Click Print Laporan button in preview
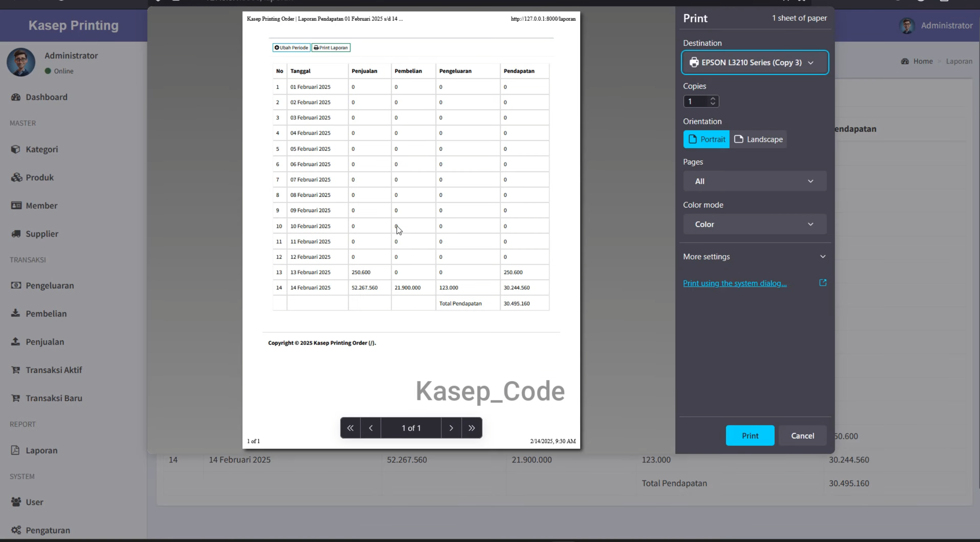Image resolution: width=980 pixels, height=542 pixels. pyautogui.click(x=331, y=48)
